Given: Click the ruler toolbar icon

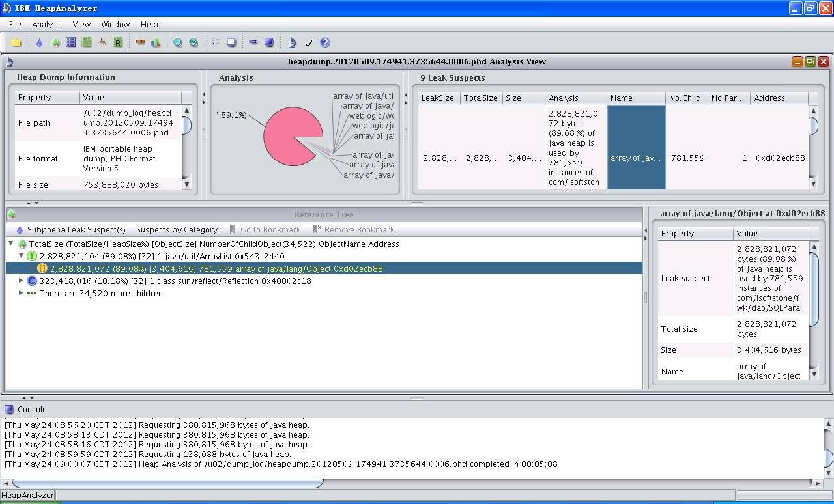Looking at the screenshot, I should (x=140, y=42).
